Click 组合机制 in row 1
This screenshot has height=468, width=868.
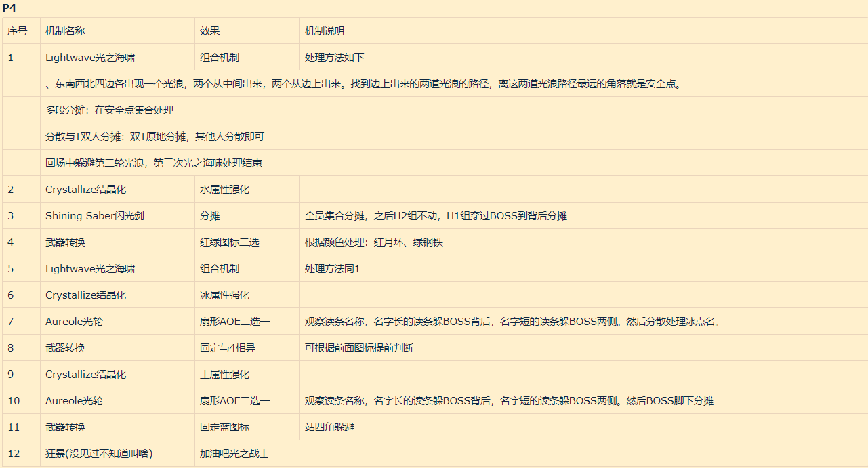point(220,58)
